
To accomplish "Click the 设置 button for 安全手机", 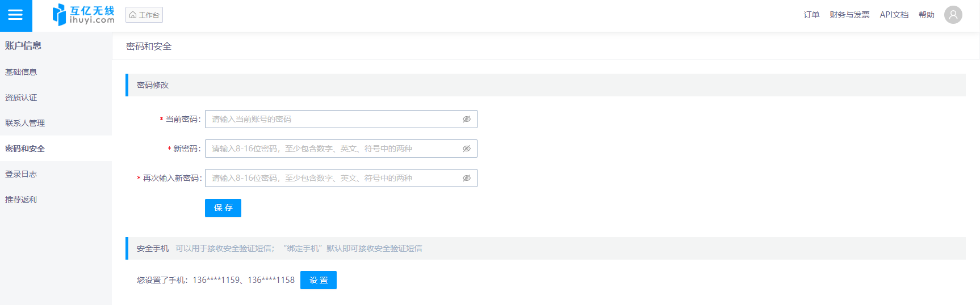I will 319,280.
